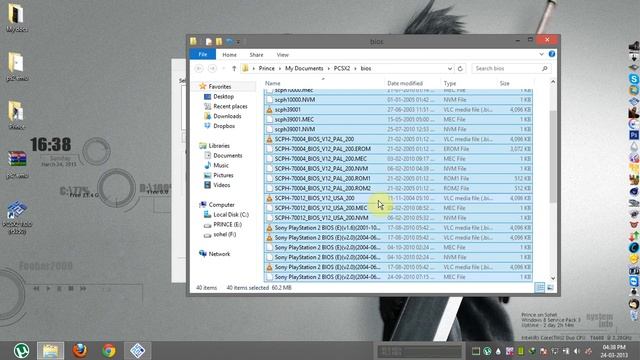Open the Home ribbon tab

[x=229, y=55]
